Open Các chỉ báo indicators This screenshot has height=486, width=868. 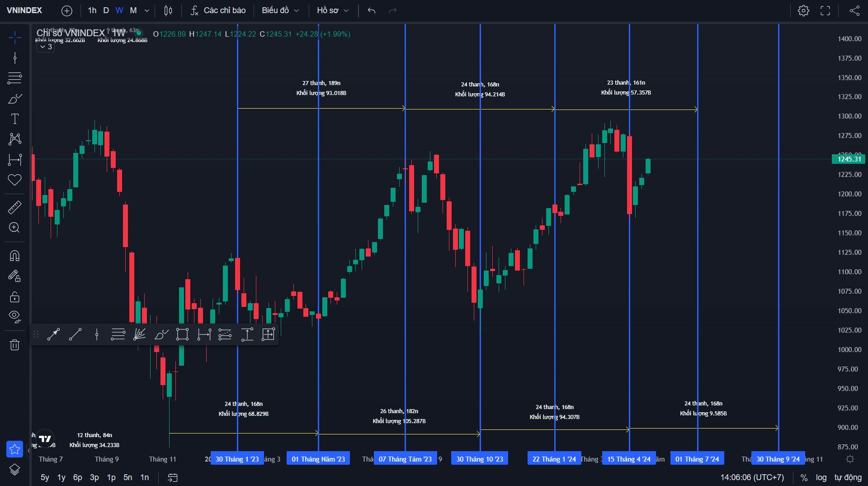pyautogui.click(x=218, y=10)
